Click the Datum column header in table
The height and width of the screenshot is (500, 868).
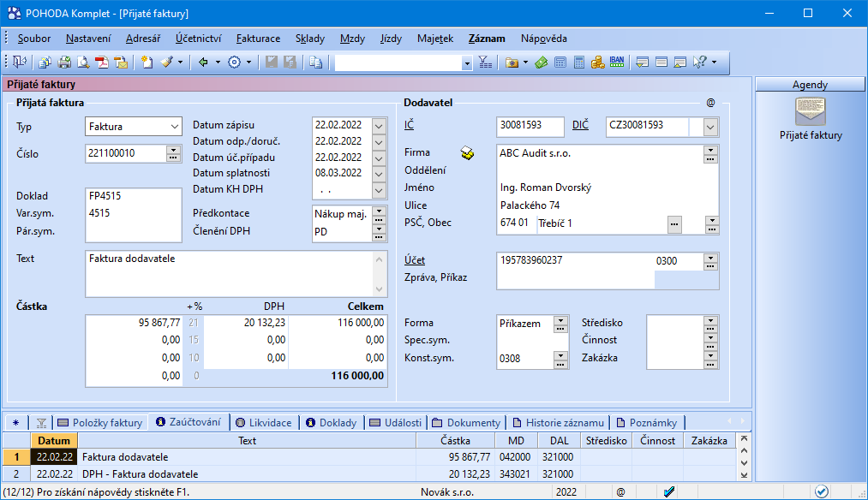point(54,441)
